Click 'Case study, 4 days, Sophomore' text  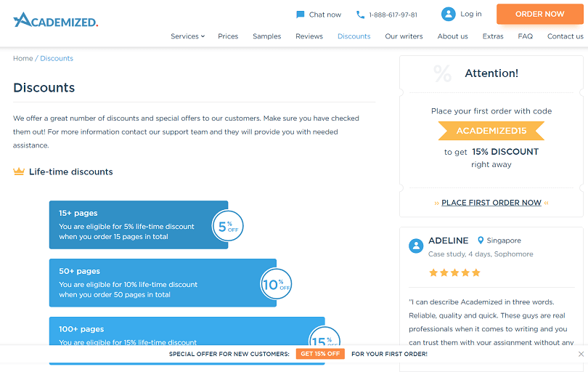tap(481, 254)
